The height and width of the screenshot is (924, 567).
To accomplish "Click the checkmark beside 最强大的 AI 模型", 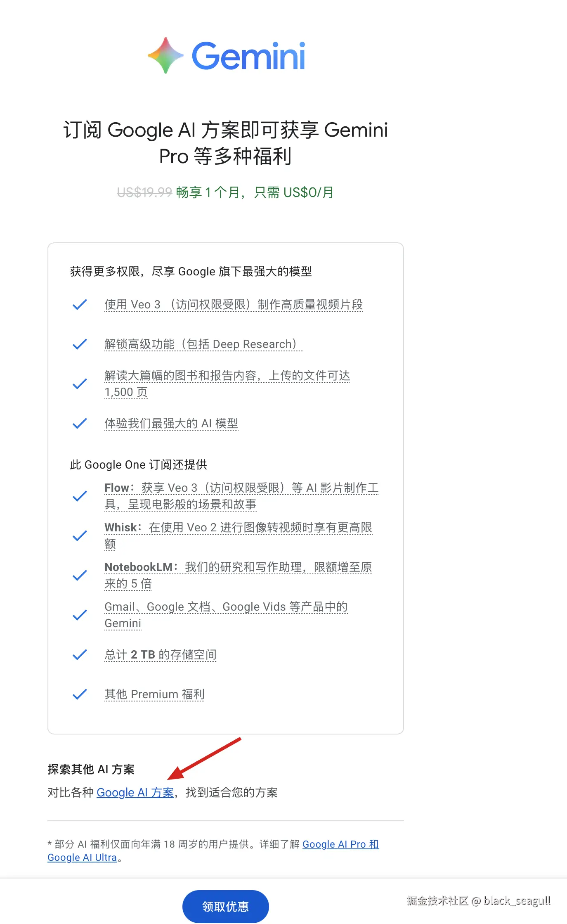I will pos(80,423).
